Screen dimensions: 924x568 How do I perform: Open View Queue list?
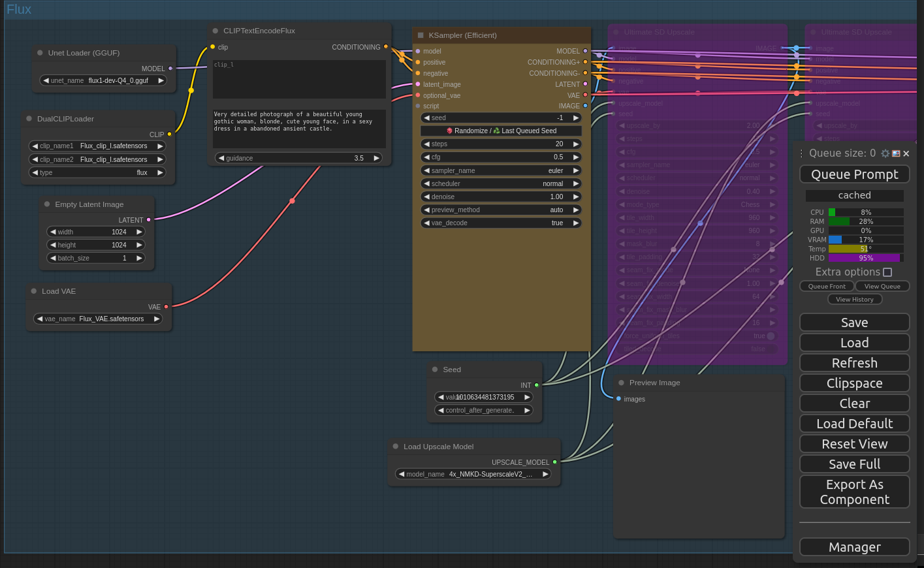882,286
